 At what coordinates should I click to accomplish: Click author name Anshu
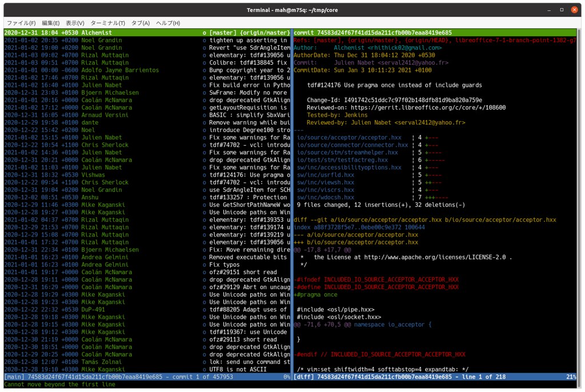pos(90,197)
